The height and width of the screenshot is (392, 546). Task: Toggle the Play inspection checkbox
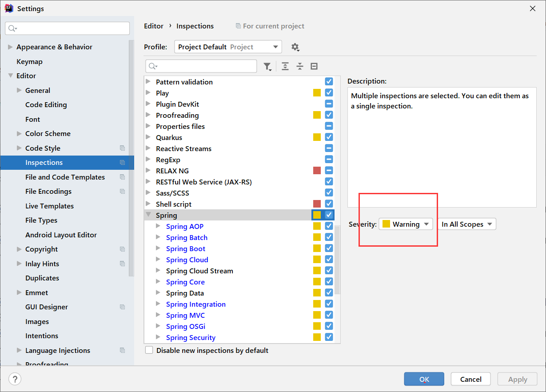[x=329, y=92]
